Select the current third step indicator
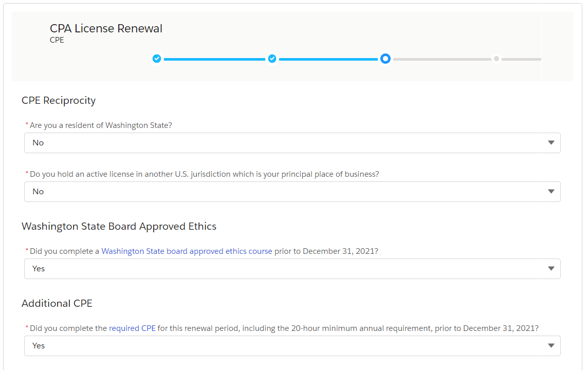This screenshot has width=588, height=370. point(385,59)
